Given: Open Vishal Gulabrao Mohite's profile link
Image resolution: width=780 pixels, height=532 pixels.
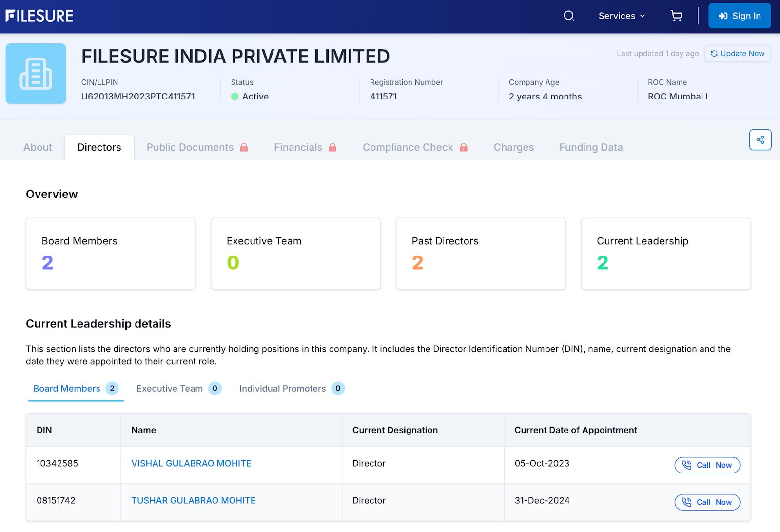Looking at the screenshot, I should [191, 463].
